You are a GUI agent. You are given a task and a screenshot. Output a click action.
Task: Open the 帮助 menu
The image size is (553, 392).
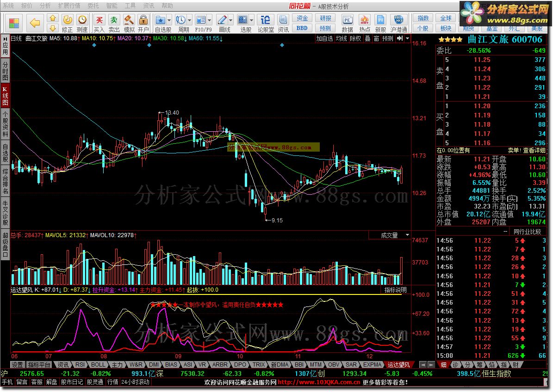(167, 6)
